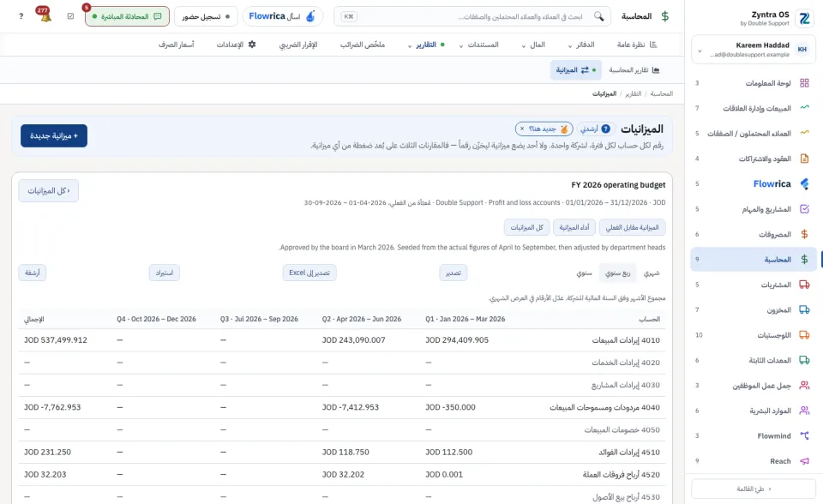Screen dimensions: 823x504
Task: Click the Reports breadcrumb link (التقارير)
Action: [x=633, y=93]
